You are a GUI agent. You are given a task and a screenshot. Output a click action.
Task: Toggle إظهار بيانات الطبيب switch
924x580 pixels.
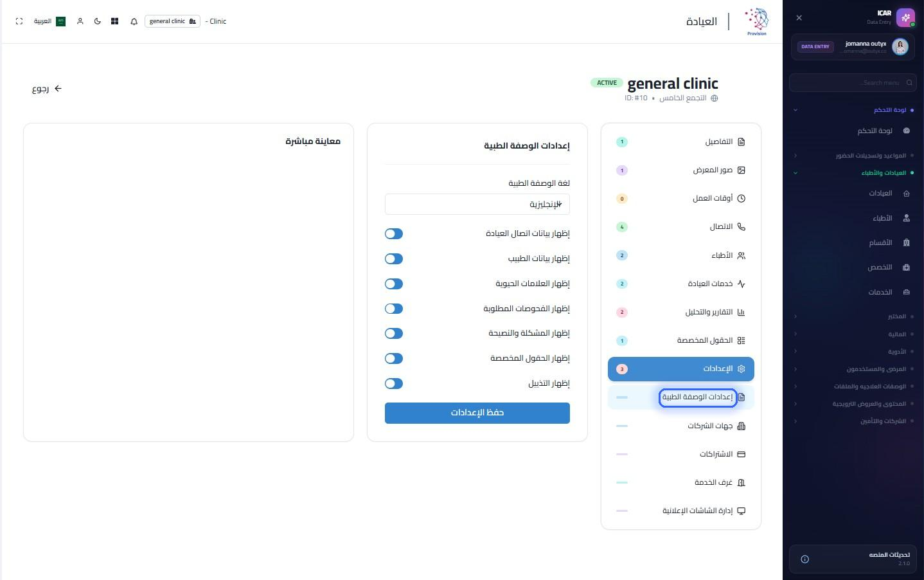(394, 259)
